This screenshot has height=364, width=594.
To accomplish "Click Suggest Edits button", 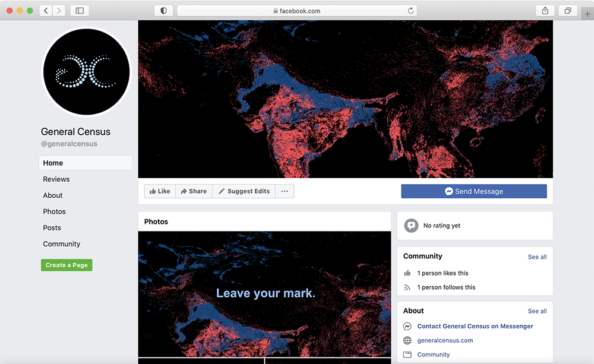I will click(244, 191).
